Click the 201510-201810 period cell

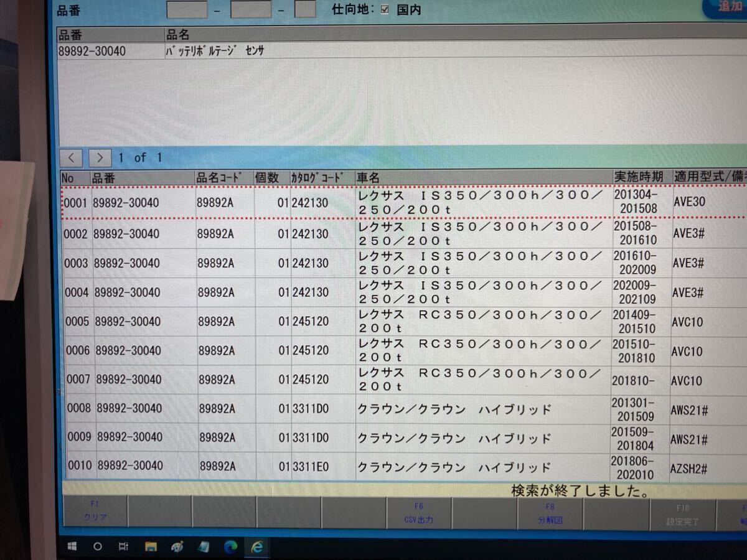tap(642, 350)
